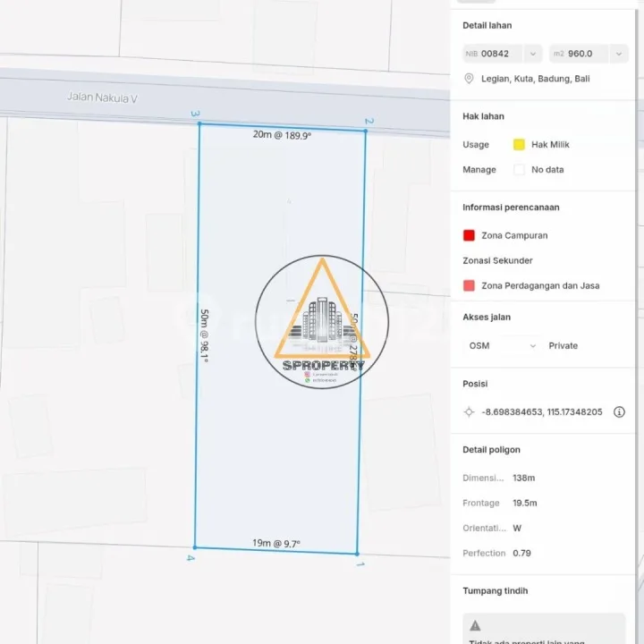Click the '19m @ 9.7°' edge label

[x=276, y=544]
